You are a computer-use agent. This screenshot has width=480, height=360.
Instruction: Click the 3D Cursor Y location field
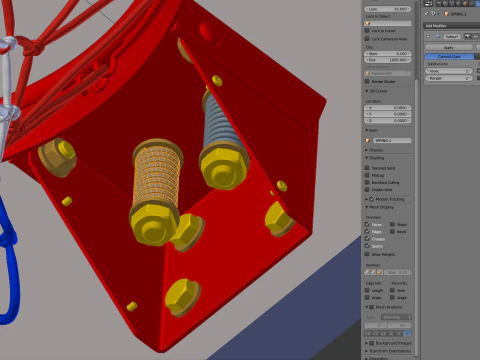(388, 114)
